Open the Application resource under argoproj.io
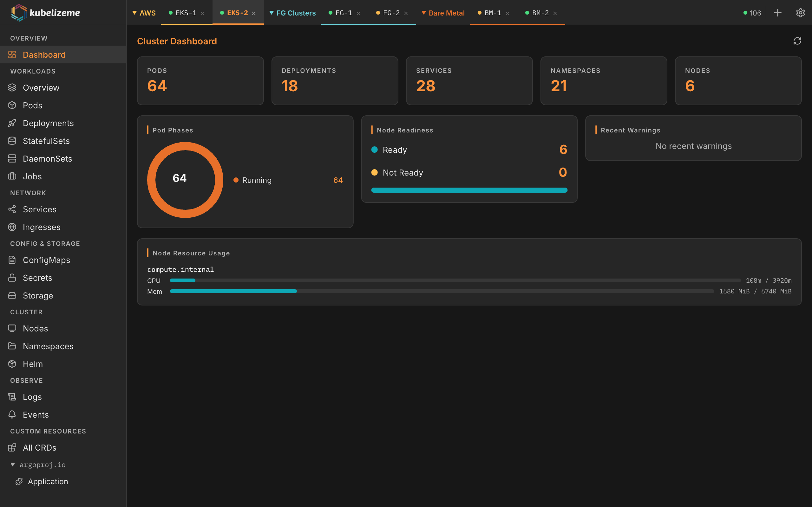The height and width of the screenshot is (507, 812). point(48,482)
